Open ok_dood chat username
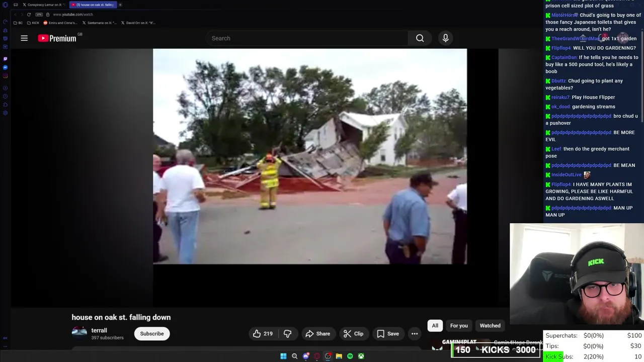Screen dimensions: 644x362 pyautogui.click(x=560, y=107)
